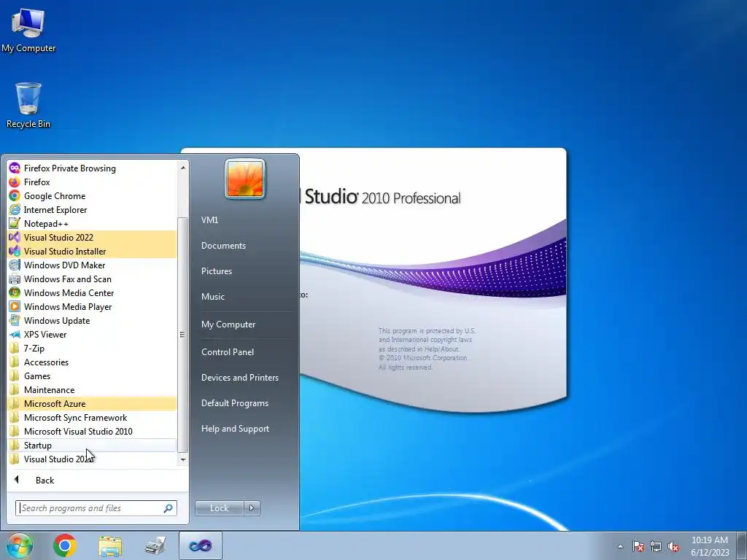Open Windows Explorer taskbar icon

pyautogui.click(x=110, y=546)
